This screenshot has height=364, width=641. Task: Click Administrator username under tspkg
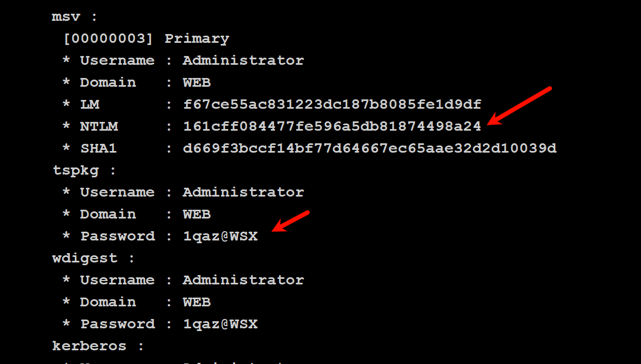point(243,192)
